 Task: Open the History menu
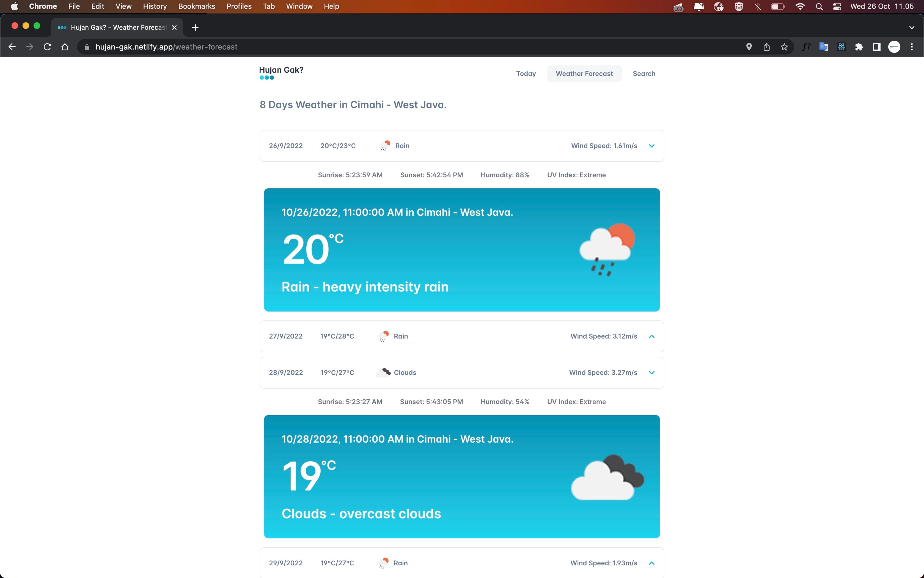tap(155, 7)
